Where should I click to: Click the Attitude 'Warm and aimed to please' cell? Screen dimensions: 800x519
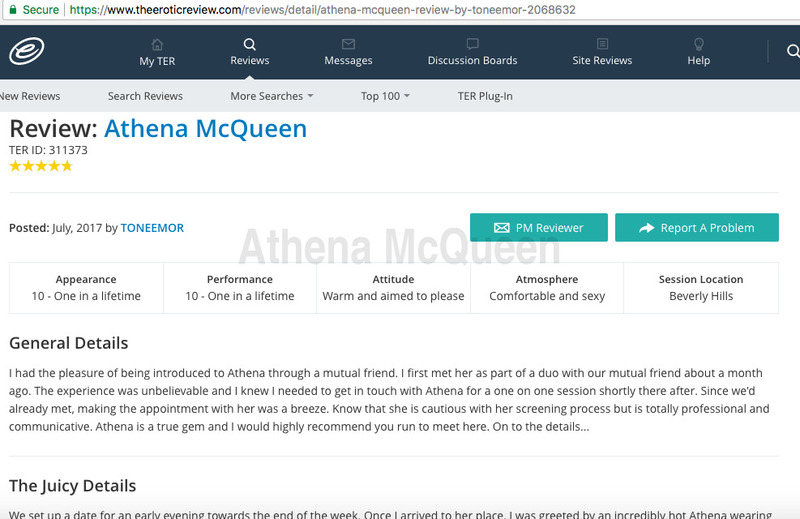tap(393, 288)
